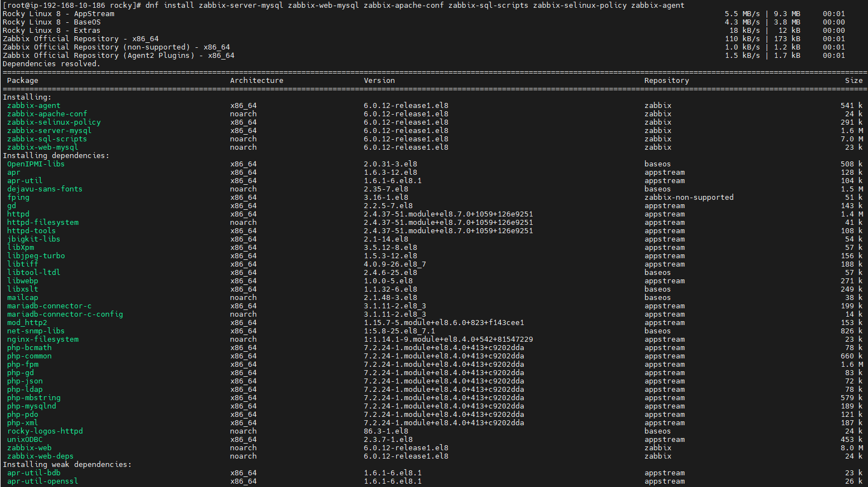This screenshot has width=868, height=487.
Task: Select the zabbix-agent package name
Action: [x=33, y=105]
